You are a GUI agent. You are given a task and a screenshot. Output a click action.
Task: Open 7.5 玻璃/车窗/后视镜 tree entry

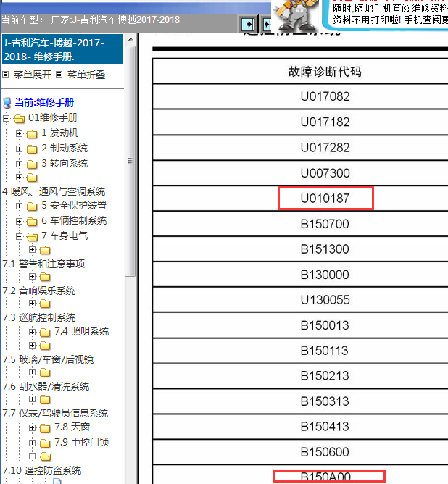pos(48,359)
